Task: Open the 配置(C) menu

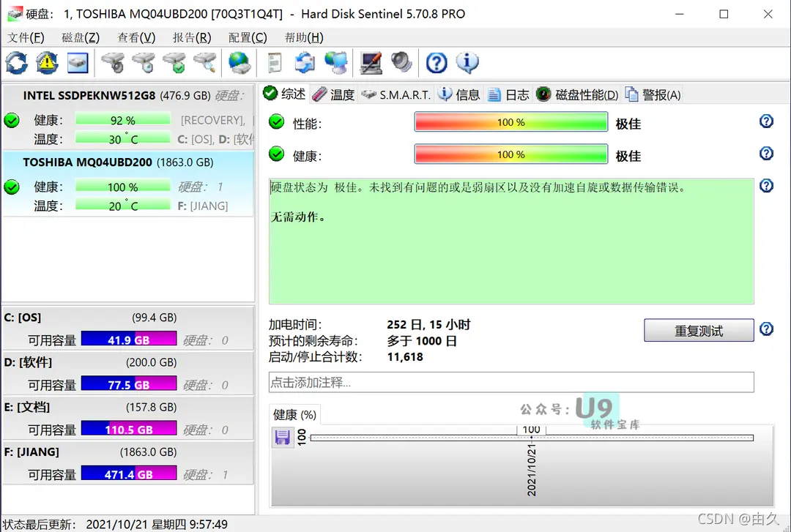Action: point(248,38)
